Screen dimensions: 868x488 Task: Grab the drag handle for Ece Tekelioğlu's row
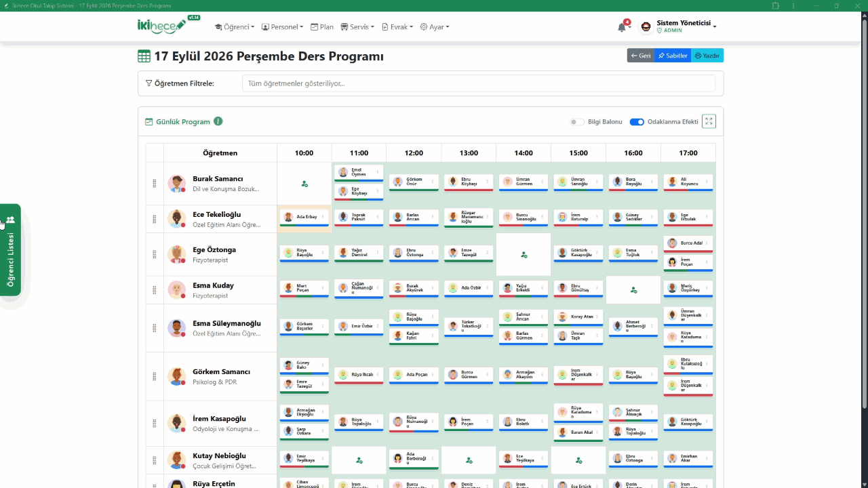(x=154, y=219)
